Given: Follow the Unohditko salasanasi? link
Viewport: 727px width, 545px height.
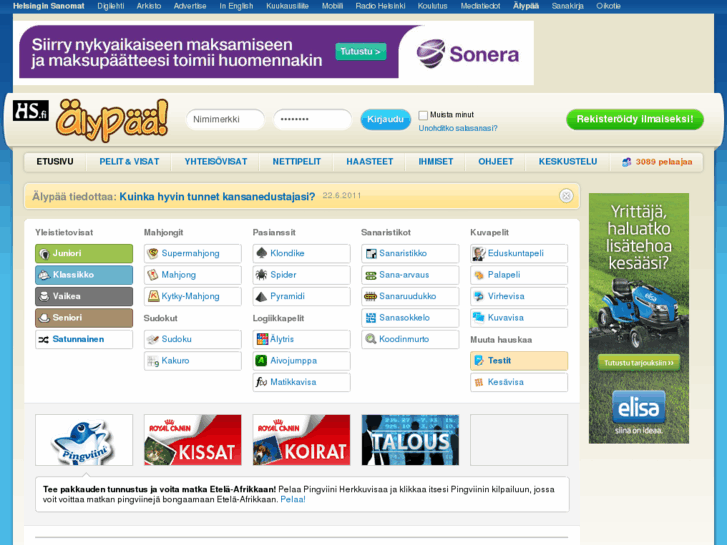Looking at the screenshot, I should [458, 128].
